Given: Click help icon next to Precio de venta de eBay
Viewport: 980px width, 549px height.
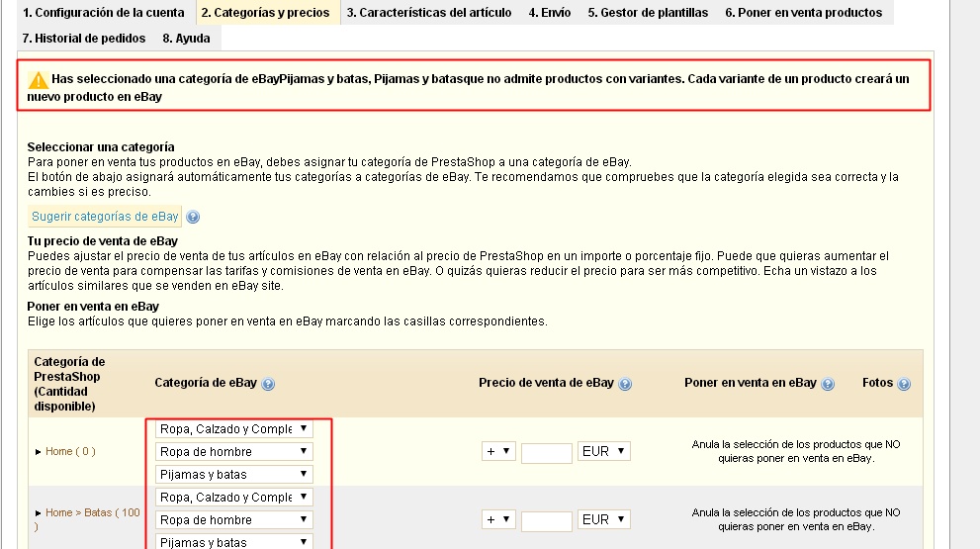Looking at the screenshot, I should point(625,384).
